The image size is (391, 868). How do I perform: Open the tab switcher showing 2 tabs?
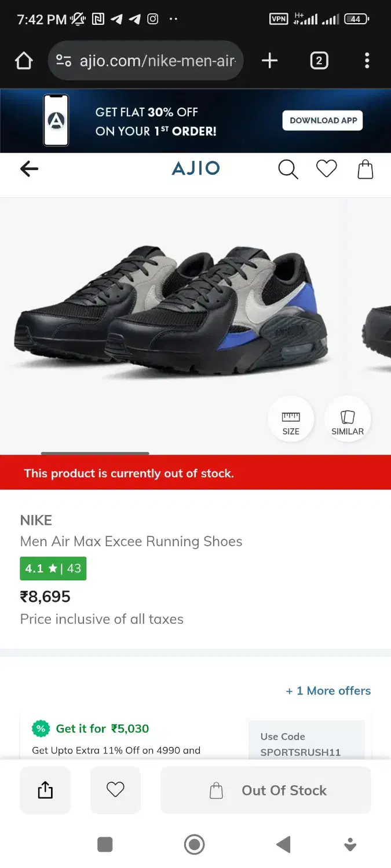pyautogui.click(x=319, y=61)
